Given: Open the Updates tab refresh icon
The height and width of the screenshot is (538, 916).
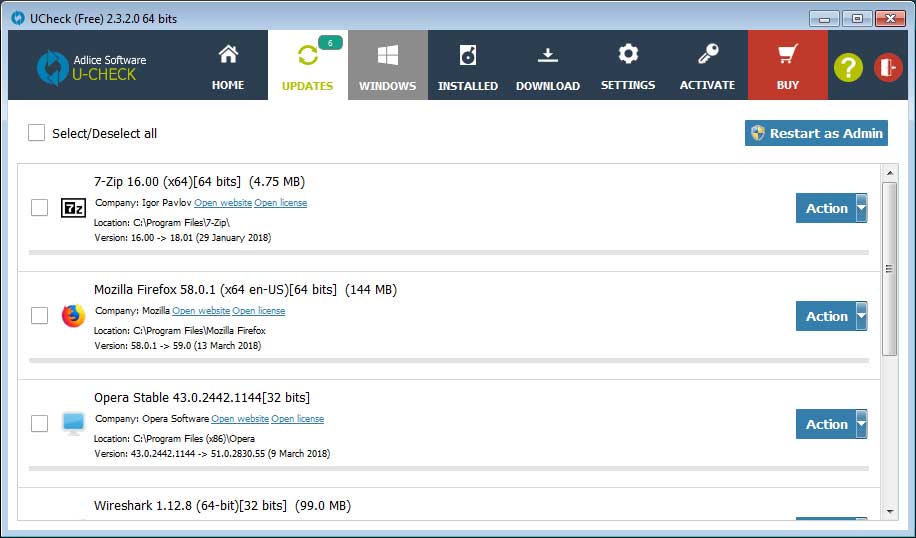Looking at the screenshot, I should point(307,55).
